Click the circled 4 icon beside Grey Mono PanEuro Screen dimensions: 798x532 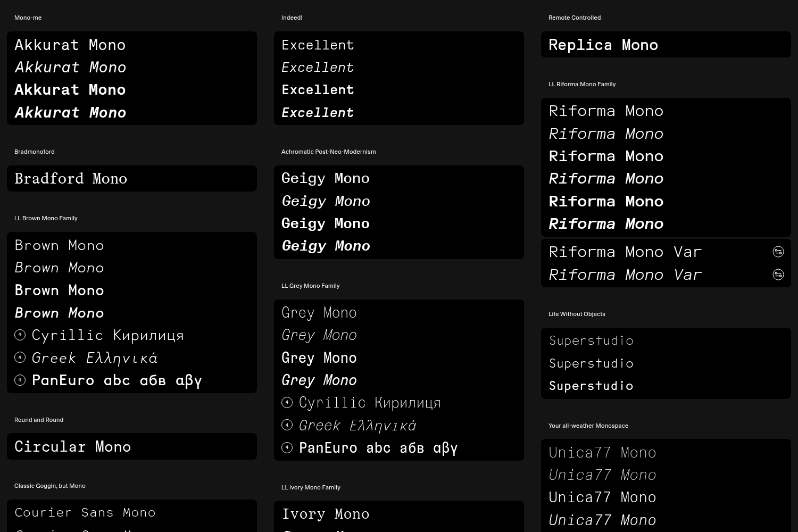tap(287, 447)
